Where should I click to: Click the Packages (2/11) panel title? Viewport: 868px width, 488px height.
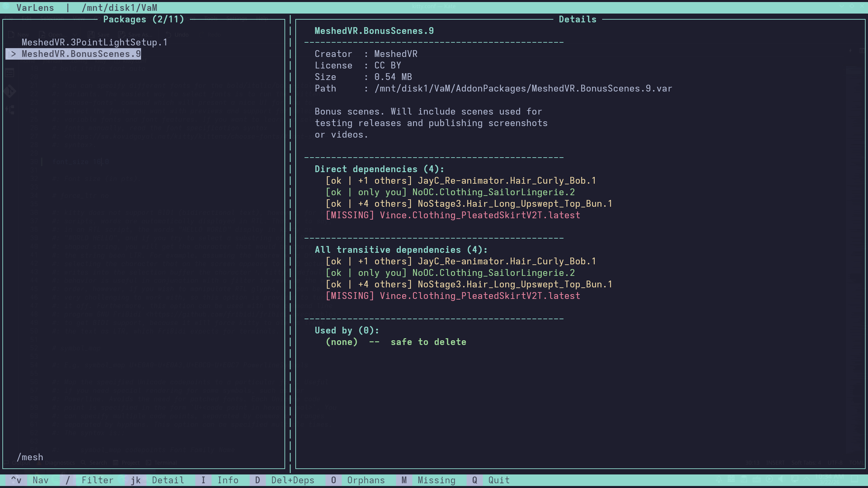[143, 19]
